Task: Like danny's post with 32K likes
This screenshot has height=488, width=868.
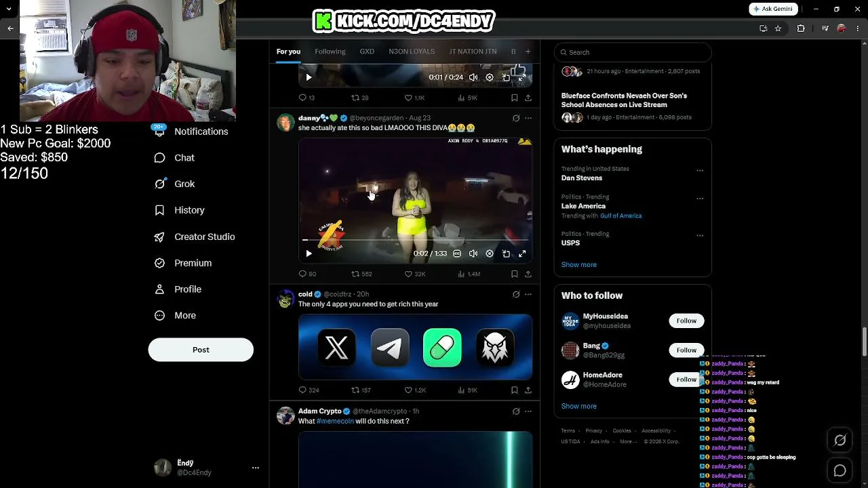Action: coord(415,274)
